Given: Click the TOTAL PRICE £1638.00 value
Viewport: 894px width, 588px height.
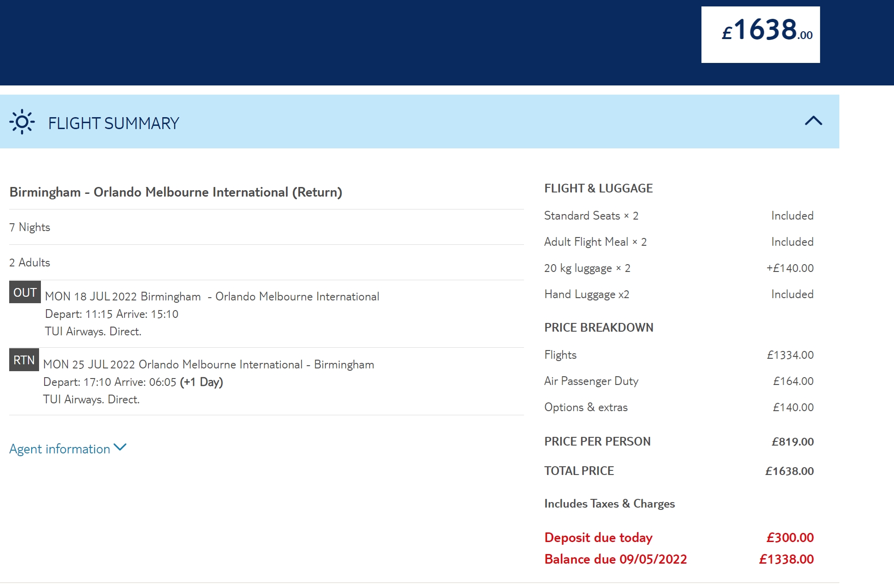Looking at the screenshot, I should pyautogui.click(x=789, y=471).
